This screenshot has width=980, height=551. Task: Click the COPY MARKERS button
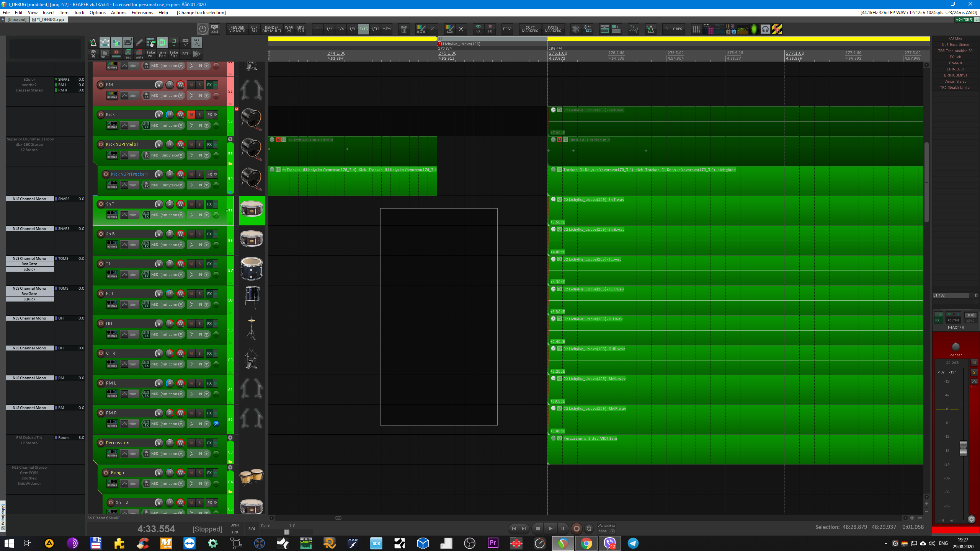(x=530, y=29)
